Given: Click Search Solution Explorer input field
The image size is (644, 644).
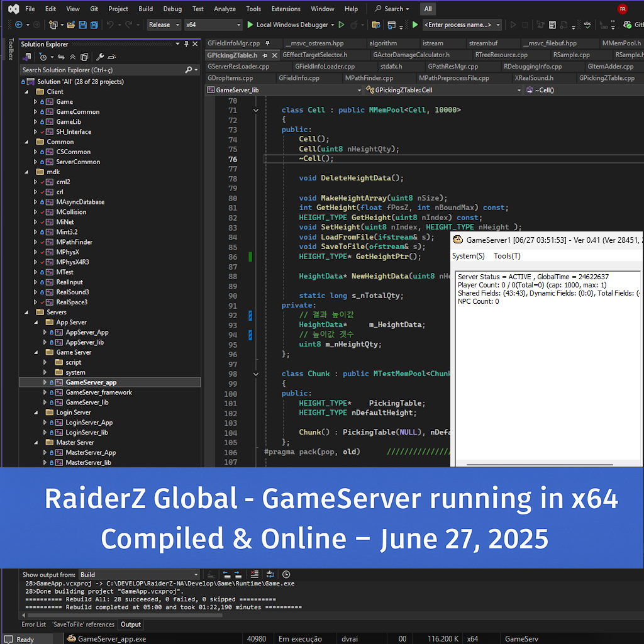Looking at the screenshot, I should click(x=103, y=70).
